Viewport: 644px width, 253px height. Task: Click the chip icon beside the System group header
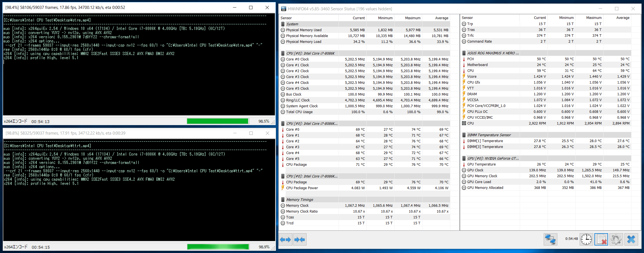point(283,24)
